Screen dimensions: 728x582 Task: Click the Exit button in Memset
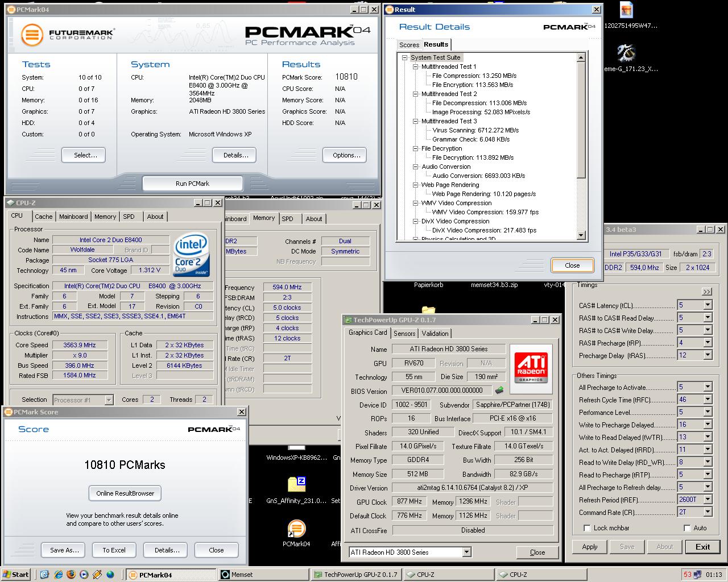point(703,547)
